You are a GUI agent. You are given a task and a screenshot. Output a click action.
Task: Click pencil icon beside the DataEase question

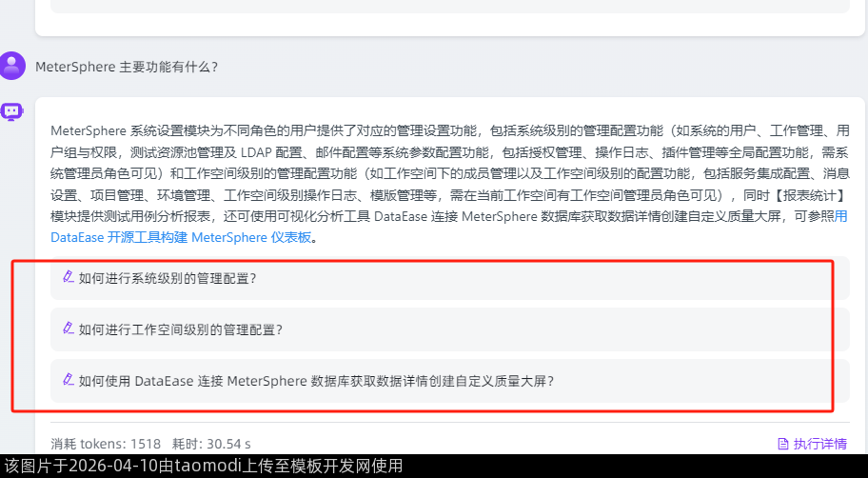[69, 379]
